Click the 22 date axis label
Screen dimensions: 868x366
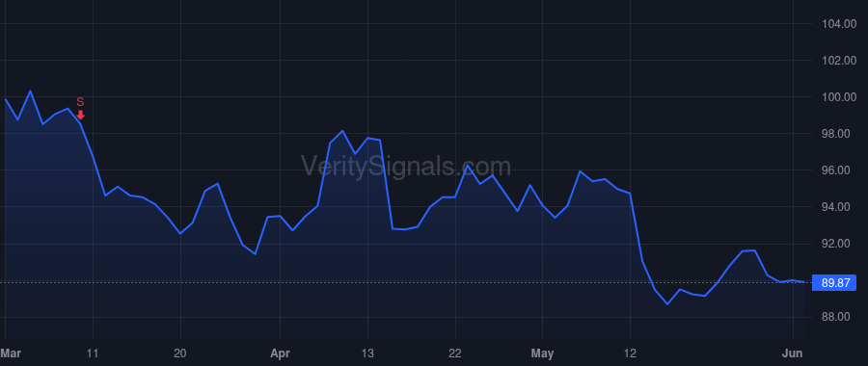455,353
